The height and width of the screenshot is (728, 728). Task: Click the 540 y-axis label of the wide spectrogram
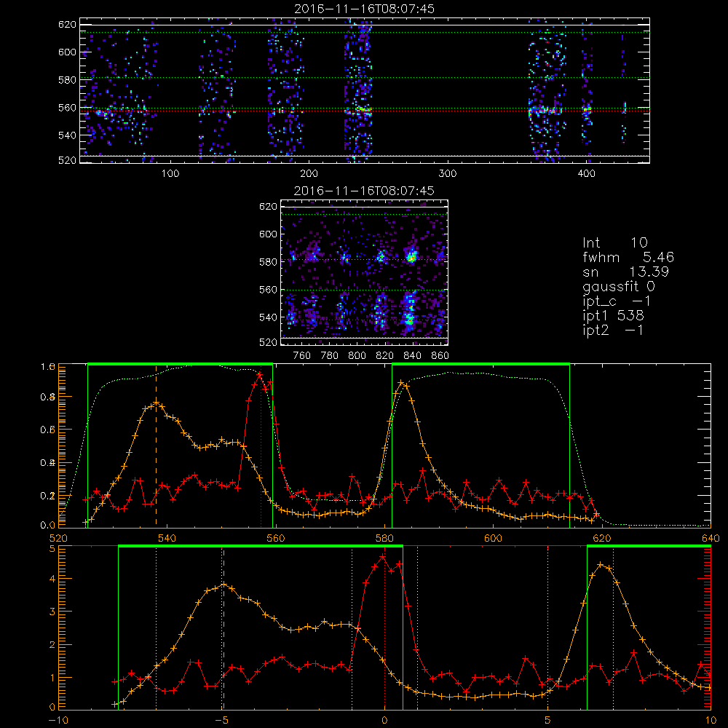(67, 135)
